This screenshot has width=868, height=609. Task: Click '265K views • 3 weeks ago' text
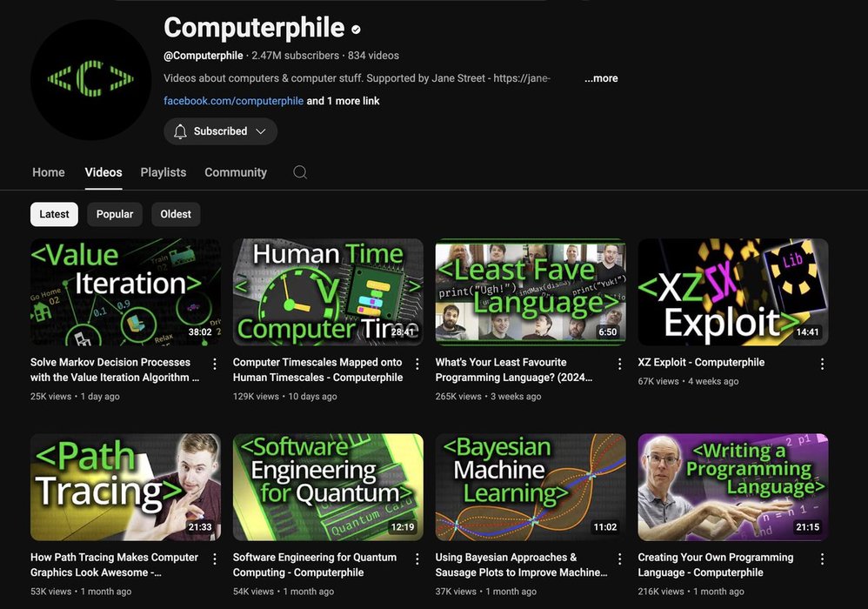488,397
